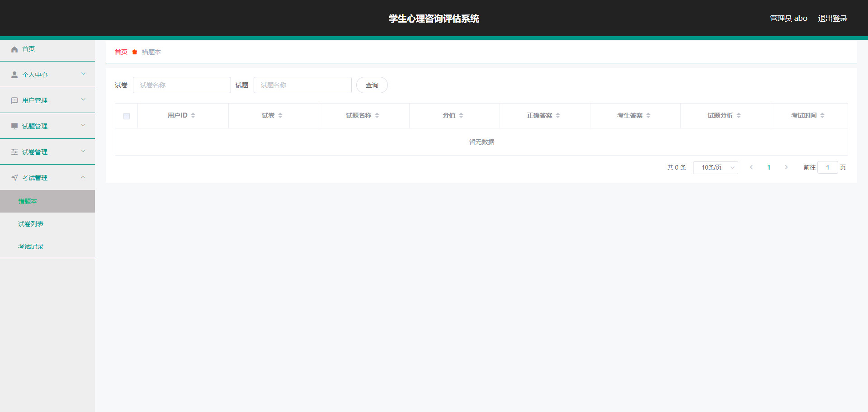Click the paper plane icon beside 考试管理
The image size is (868, 412).
point(14,178)
